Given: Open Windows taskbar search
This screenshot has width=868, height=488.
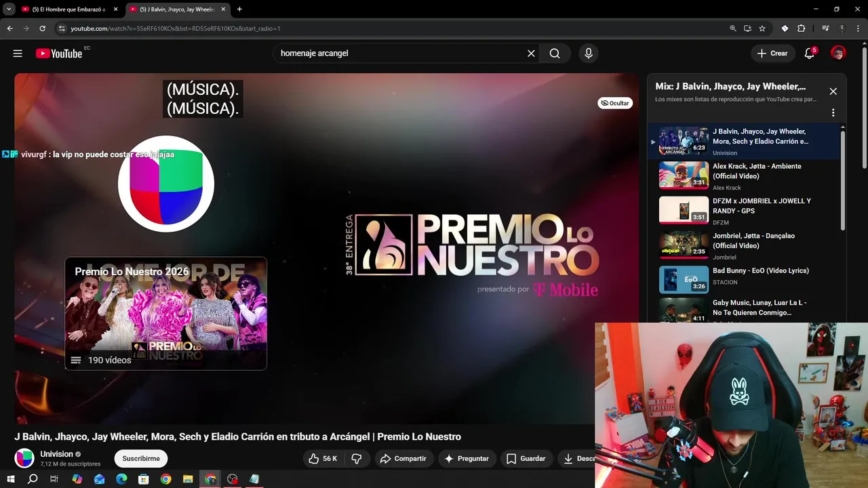Looking at the screenshot, I should [x=33, y=479].
